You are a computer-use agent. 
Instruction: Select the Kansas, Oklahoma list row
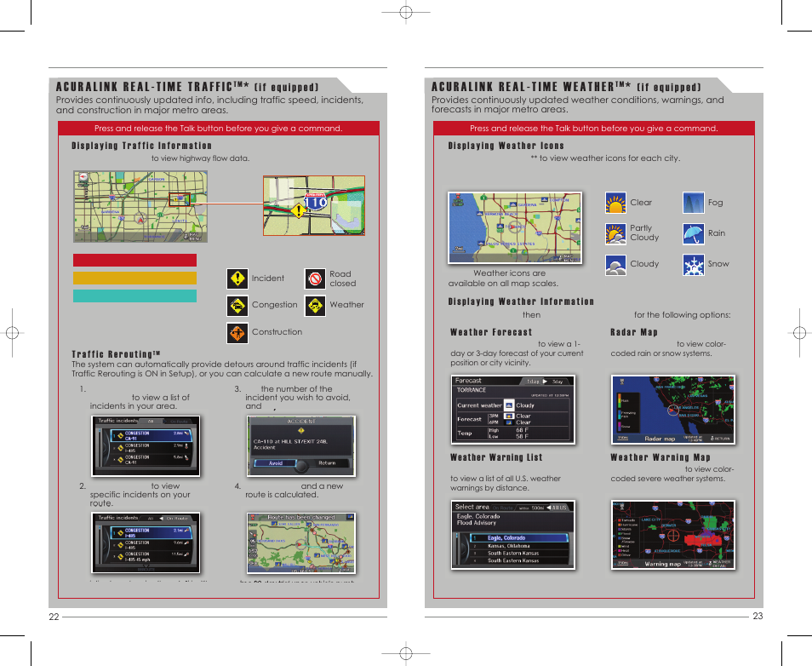pyautogui.click(x=519, y=546)
